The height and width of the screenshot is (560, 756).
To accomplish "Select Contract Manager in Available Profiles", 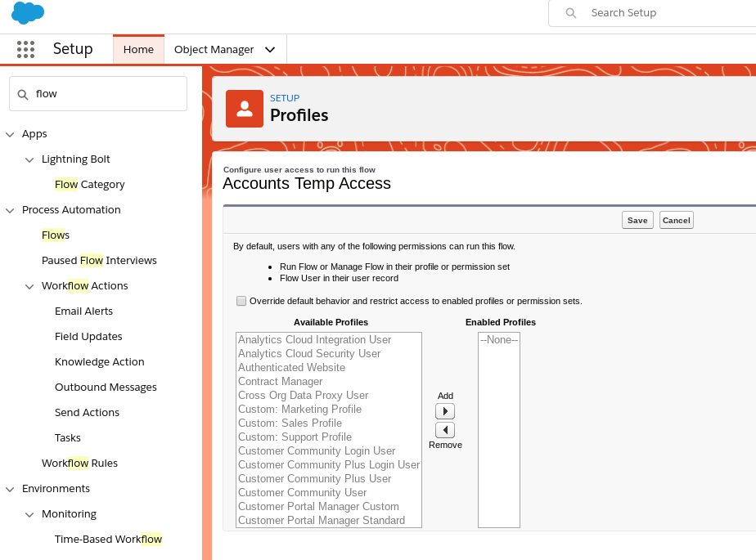I will pos(280,382).
